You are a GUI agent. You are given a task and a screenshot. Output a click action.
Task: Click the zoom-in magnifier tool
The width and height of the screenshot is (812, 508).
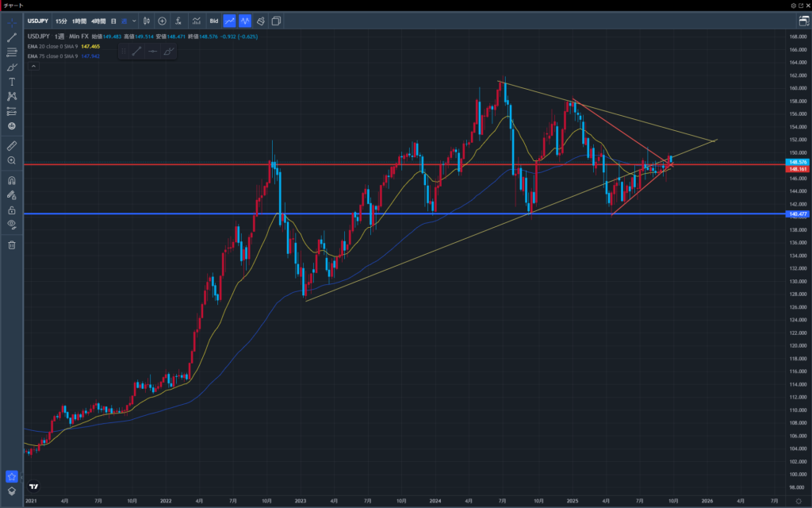click(x=12, y=161)
